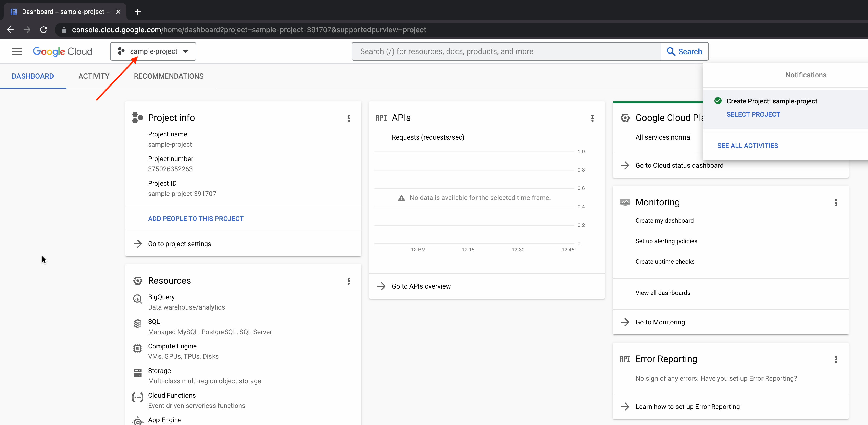
Task: Open the Resources card kebab menu
Action: pos(348,281)
